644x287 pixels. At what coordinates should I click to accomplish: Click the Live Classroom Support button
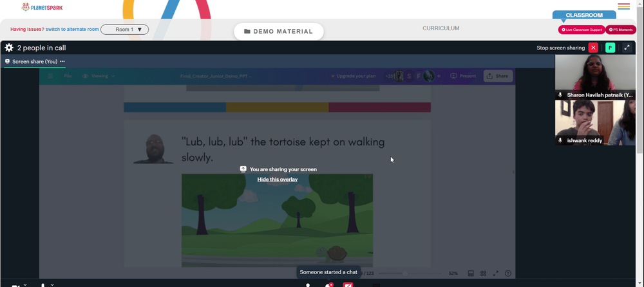(581, 30)
